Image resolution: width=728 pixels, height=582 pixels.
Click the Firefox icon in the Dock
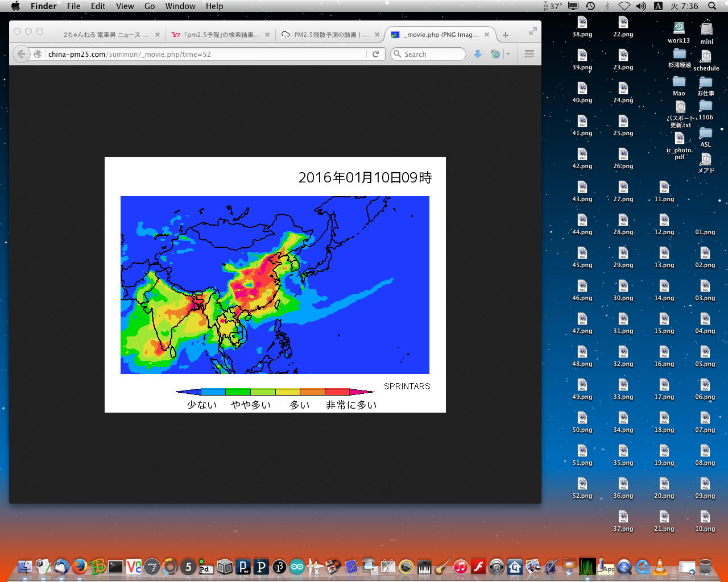pyautogui.click(x=80, y=566)
